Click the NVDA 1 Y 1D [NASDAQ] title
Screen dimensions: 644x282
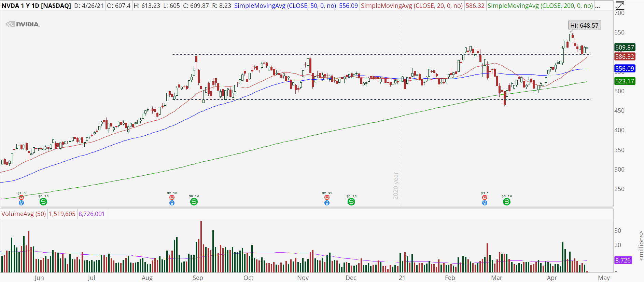(x=36, y=6)
